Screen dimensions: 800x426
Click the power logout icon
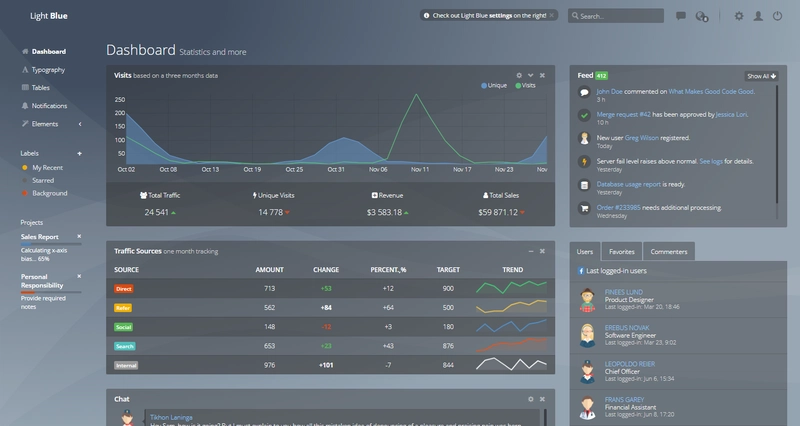[777, 16]
